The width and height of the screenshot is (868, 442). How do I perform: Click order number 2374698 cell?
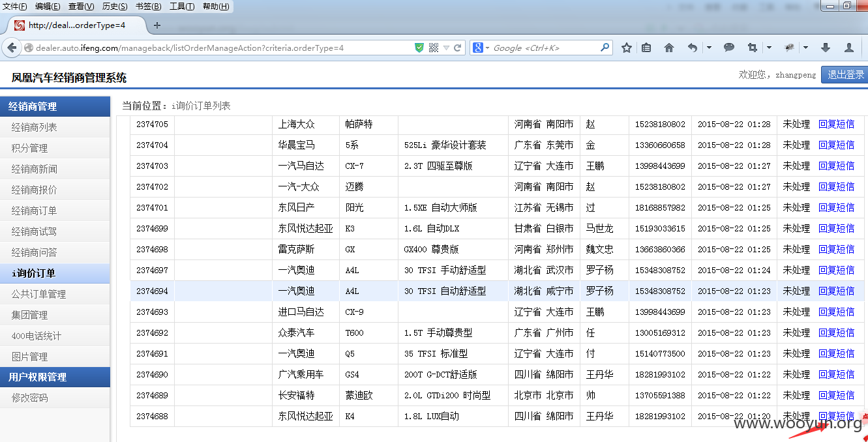[x=152, y=249]
